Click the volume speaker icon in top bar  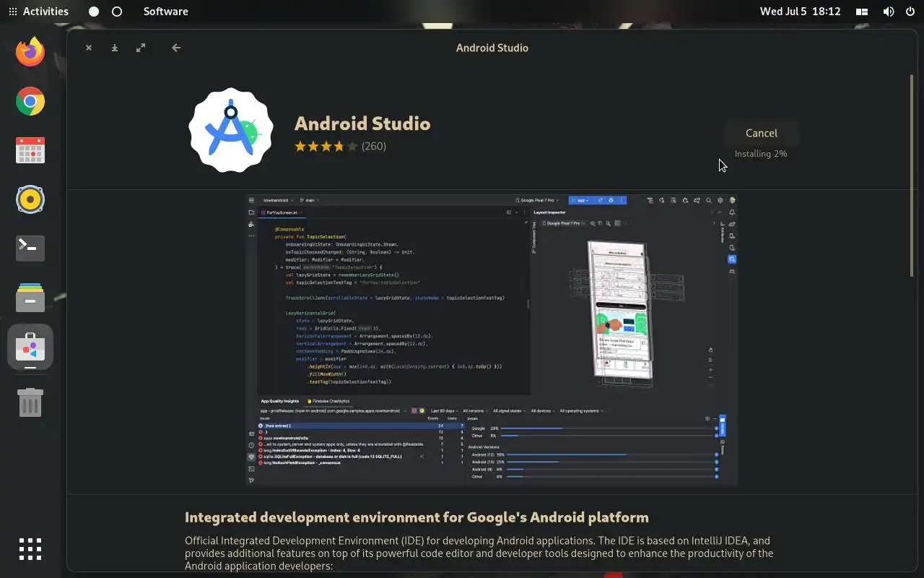[889, 12]
